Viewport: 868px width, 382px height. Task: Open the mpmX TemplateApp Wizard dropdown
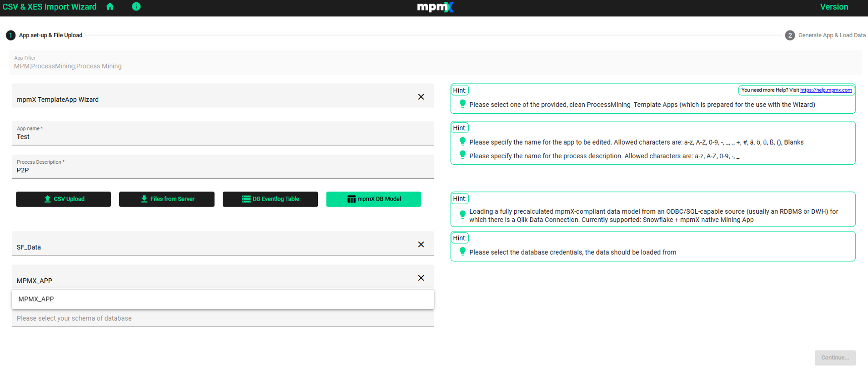223,96
